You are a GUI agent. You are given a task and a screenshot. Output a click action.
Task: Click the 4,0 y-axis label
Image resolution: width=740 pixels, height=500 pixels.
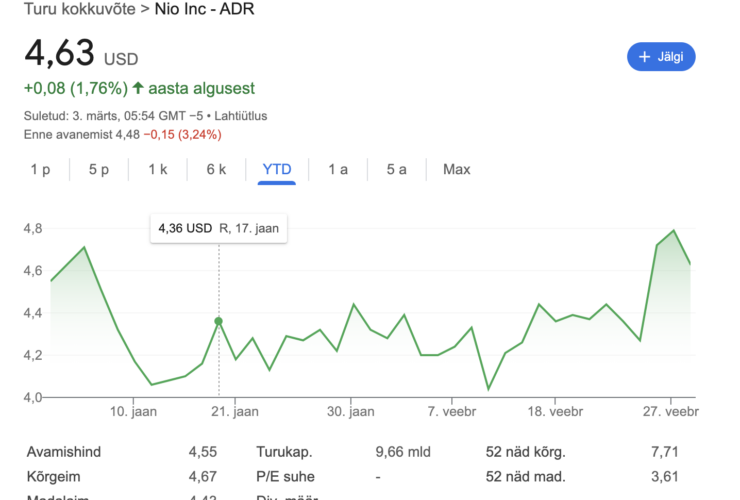click(33, 398)
